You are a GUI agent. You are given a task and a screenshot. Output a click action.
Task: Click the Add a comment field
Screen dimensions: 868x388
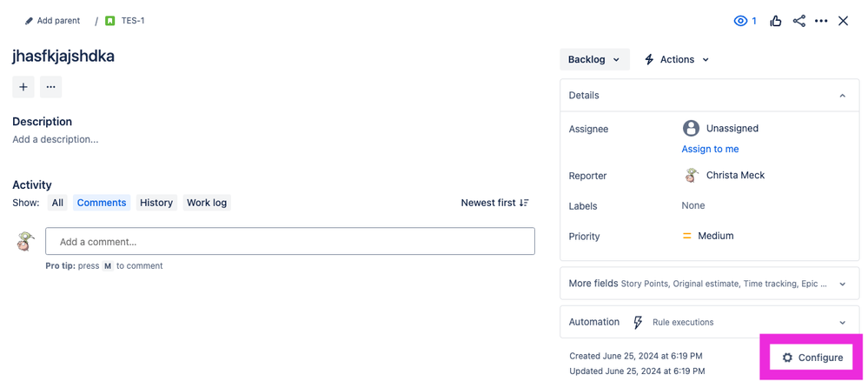[290, 241]
